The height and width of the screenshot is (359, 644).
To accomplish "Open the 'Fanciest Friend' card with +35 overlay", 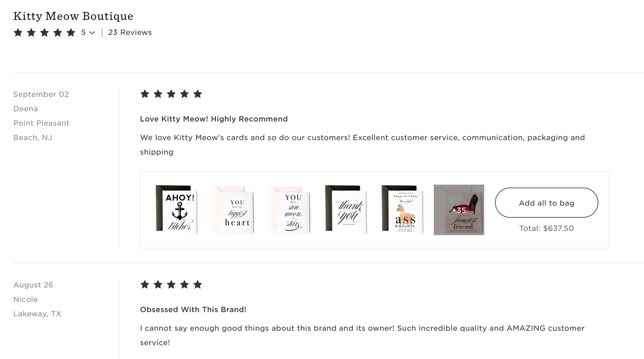I will coord(459,210).
